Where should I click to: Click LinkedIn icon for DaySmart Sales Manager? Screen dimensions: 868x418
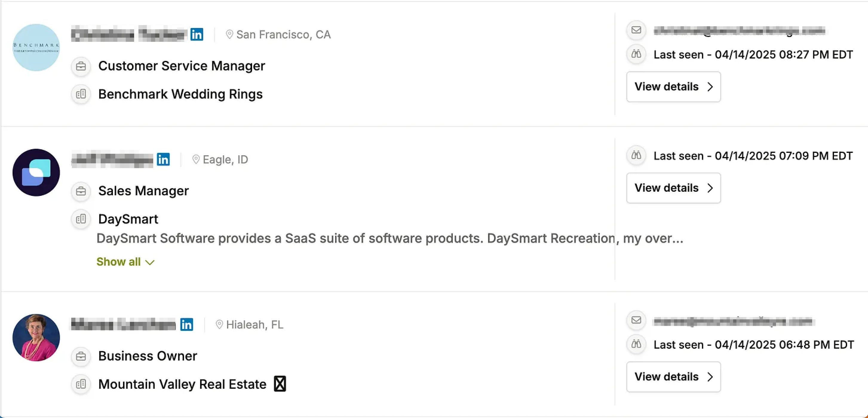pyautogui.click(x=163, y=159)
